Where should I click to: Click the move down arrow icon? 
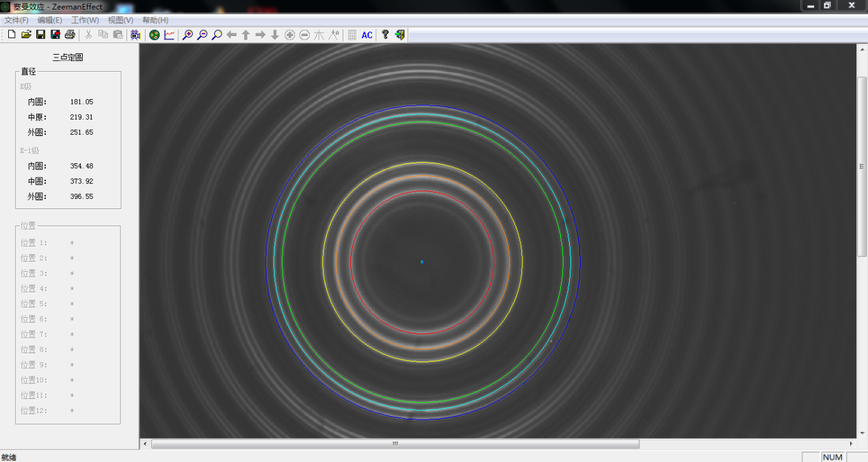pyautogui.click(x=275, y=35)
